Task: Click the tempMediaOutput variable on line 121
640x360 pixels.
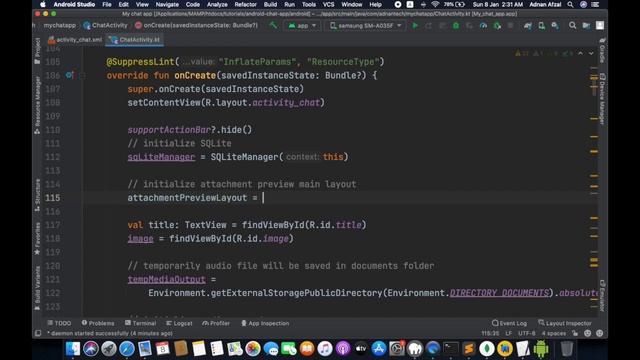Action: [167, 279]
